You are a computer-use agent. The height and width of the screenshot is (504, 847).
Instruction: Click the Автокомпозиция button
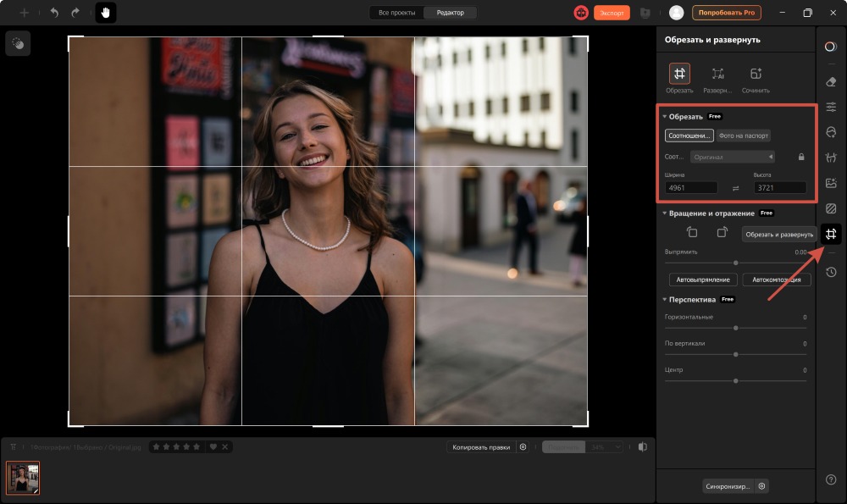tap(776, 280)
